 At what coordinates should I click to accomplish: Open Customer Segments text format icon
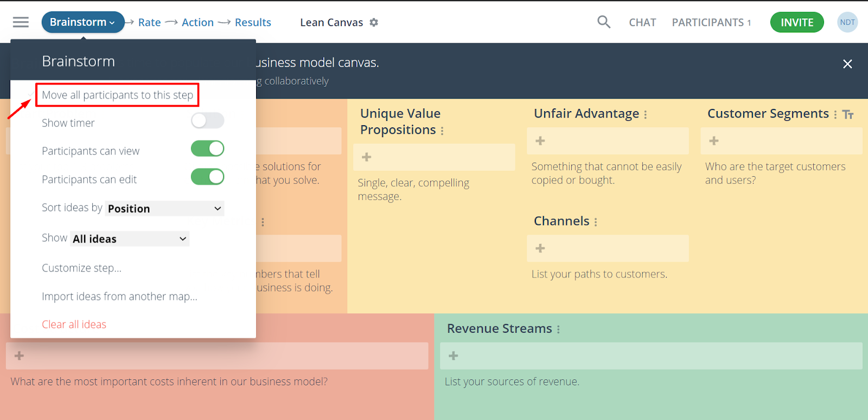[x=848, y=114]
